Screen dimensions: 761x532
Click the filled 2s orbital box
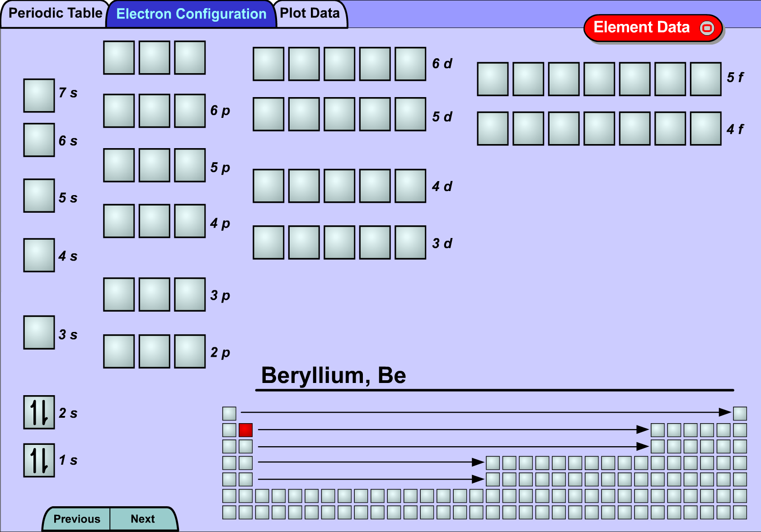pos(39,412)
